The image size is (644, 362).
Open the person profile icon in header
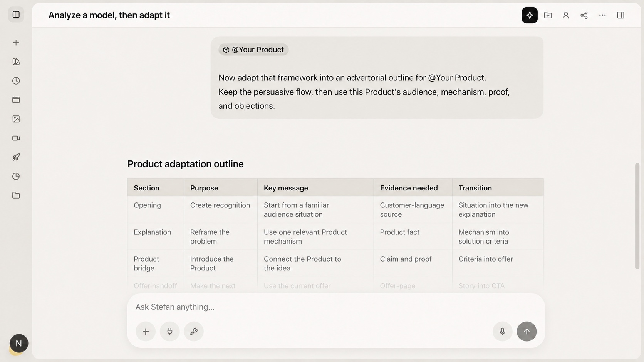566,15
